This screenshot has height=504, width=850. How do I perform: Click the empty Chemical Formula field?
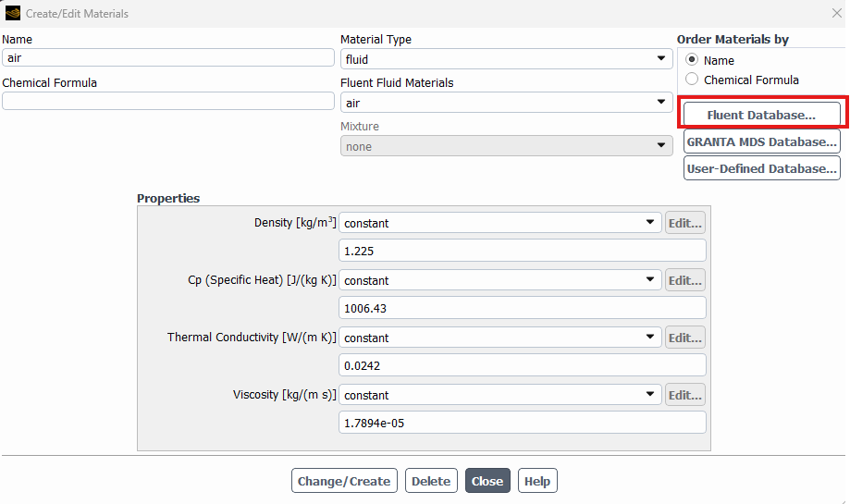coord(168,101)
